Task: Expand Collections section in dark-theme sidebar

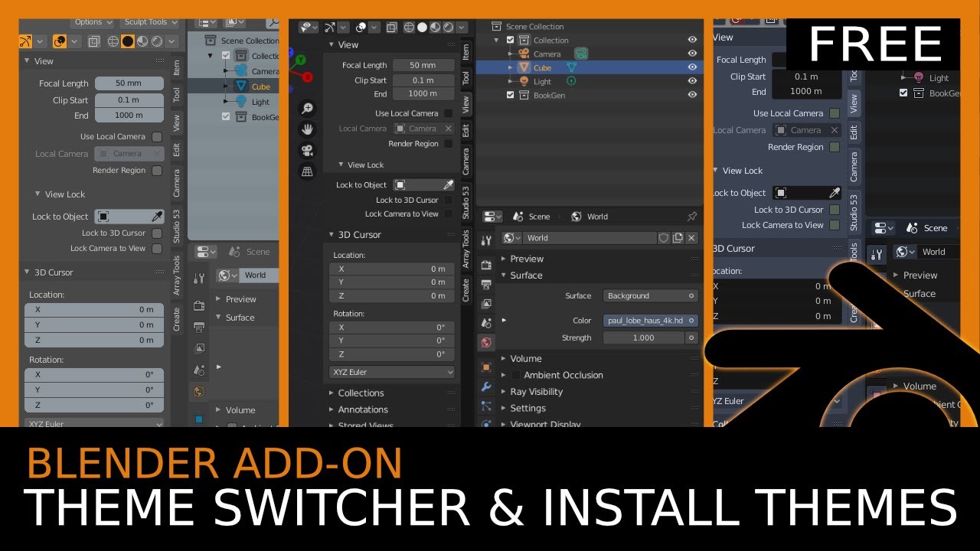Action: click(361, 393)
